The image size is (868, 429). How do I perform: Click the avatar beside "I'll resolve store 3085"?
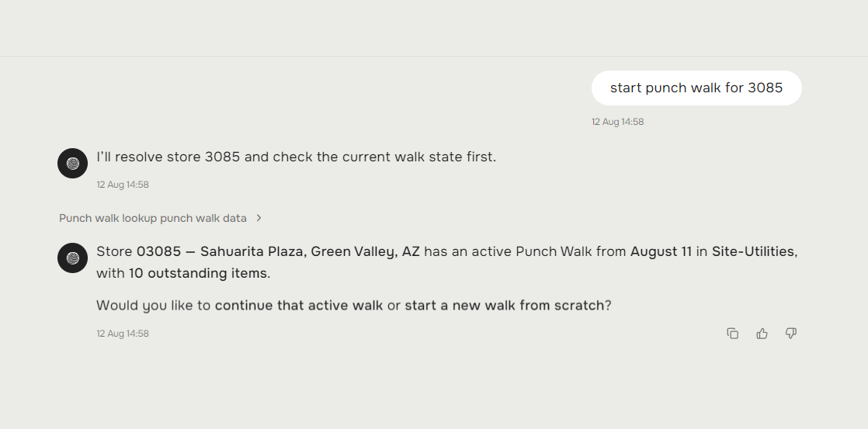click(72, 163)
